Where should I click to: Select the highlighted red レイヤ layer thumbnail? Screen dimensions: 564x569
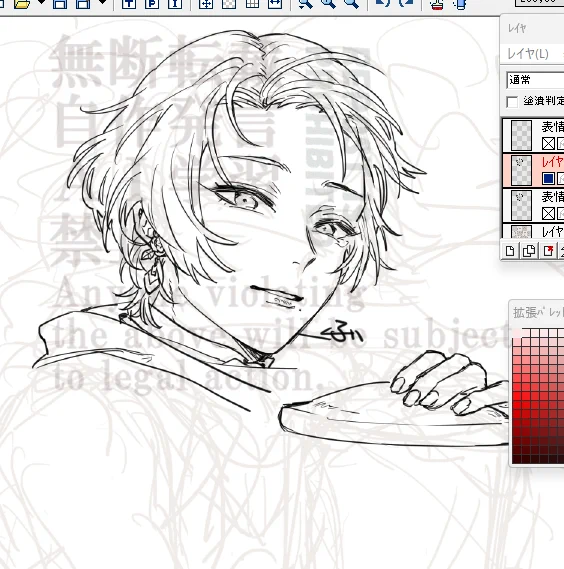(x=521, y=170)
